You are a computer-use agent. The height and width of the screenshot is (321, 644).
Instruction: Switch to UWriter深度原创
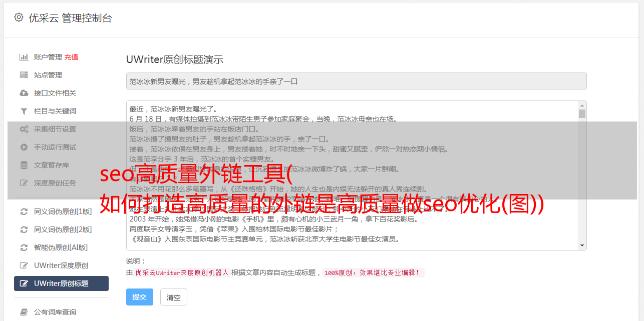pos(61,265)
